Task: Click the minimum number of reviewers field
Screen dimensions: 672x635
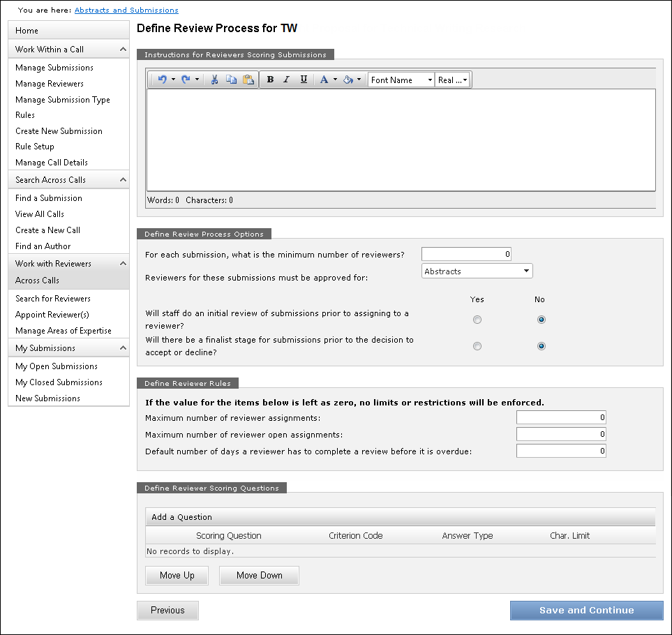Action: [x=466, y=254]
